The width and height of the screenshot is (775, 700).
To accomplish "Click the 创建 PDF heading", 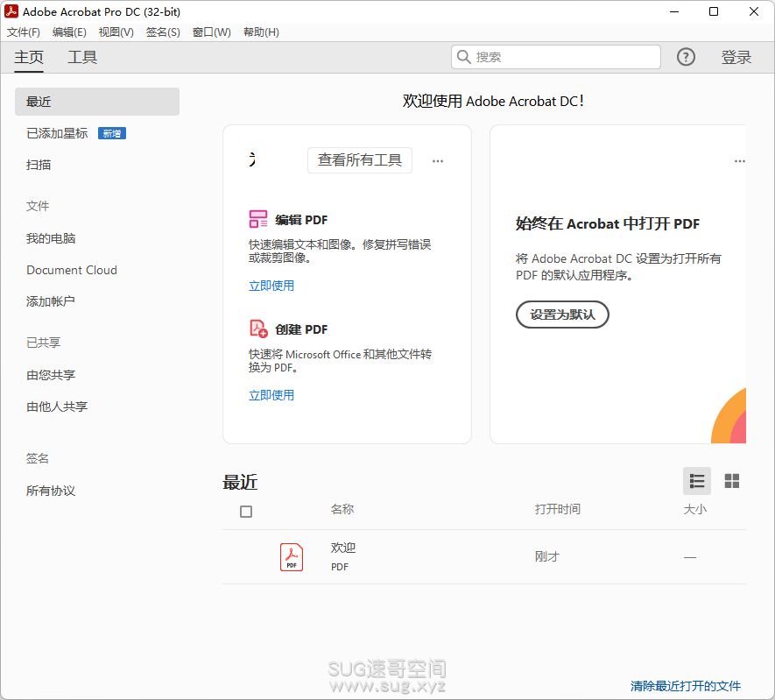I will [x=301, y=329].
